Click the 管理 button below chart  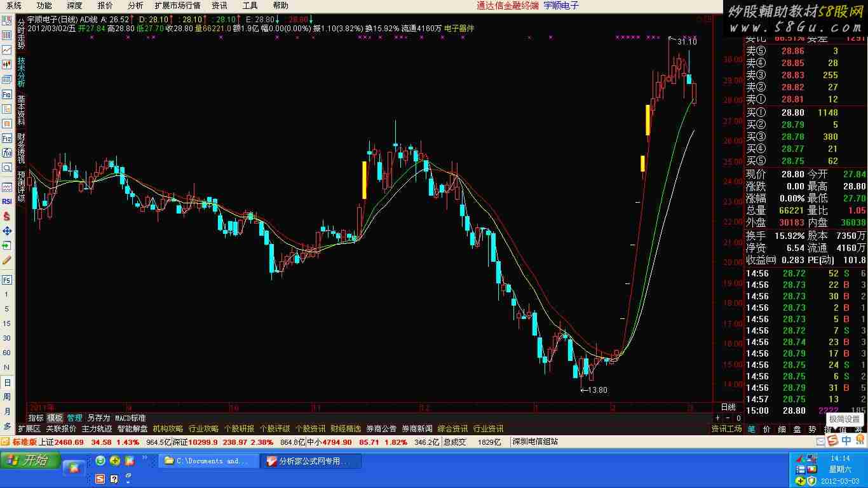pyautogui.click(x=75, y=418)
